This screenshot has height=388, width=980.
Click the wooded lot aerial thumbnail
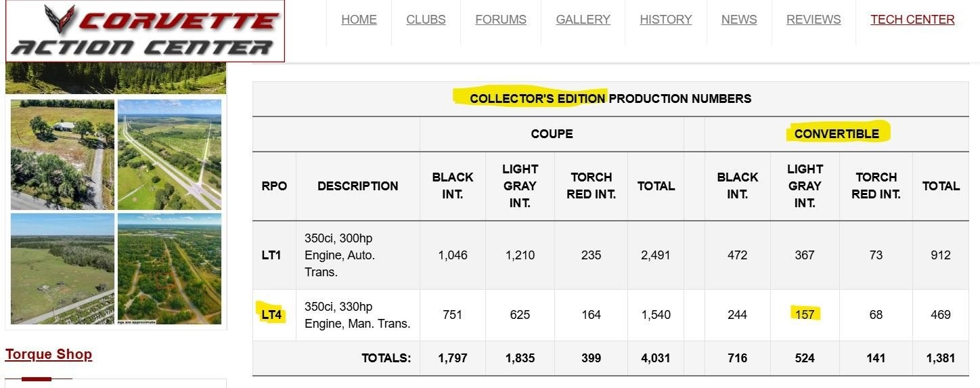(x=169, y=268)
